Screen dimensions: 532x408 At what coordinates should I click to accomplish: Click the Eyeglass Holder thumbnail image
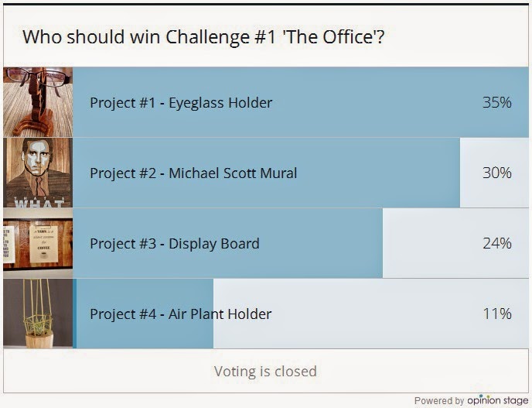point(38,102)
